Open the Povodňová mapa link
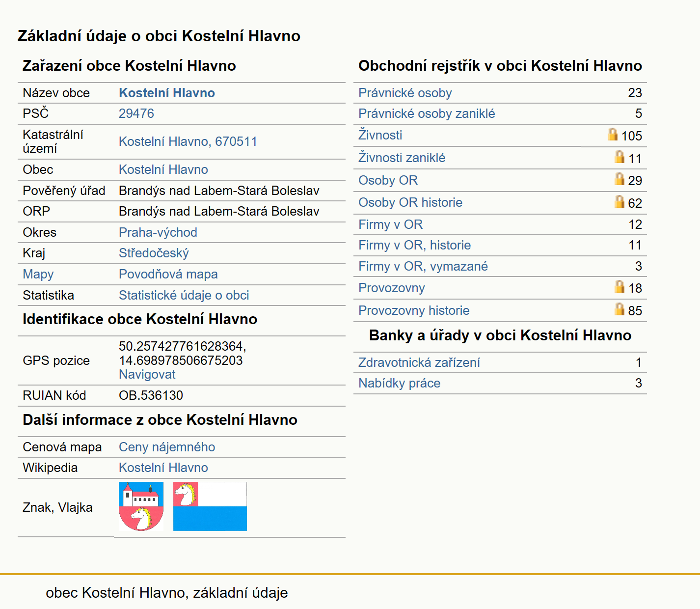Viewport: 700px width, 609px height. 168,274
